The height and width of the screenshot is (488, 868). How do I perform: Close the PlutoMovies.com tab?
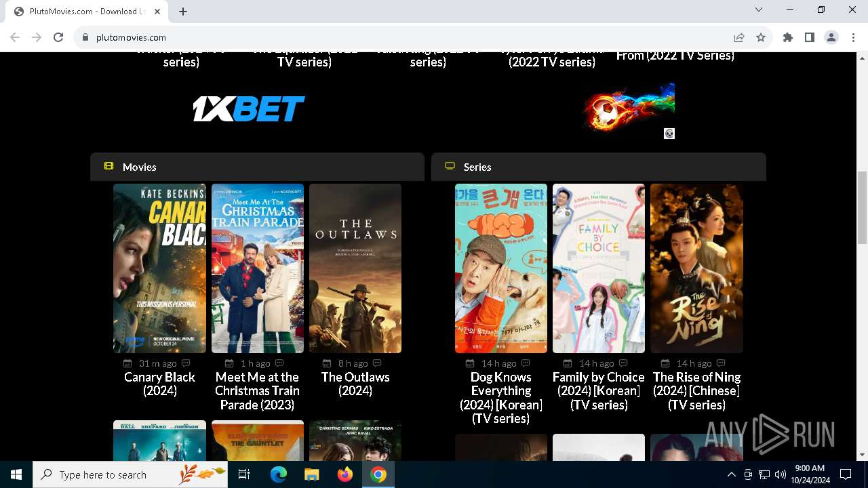(157, 12)
